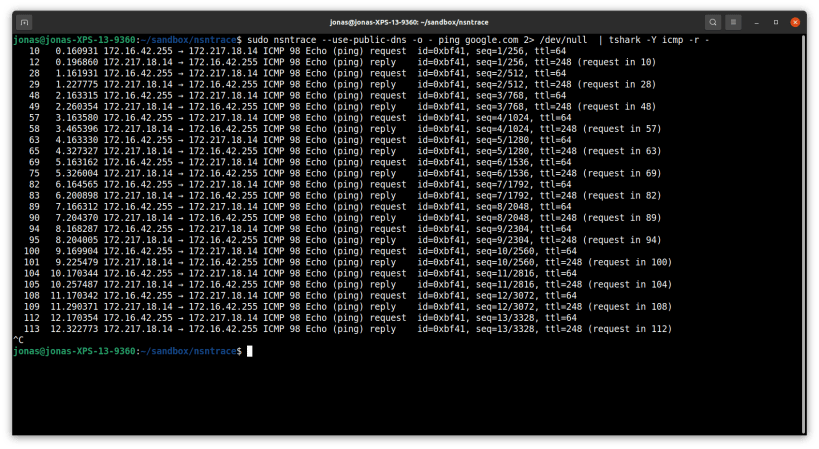Click packet 90 reply line
Image resolution: width=819 pixels, height=449 pixels.
pyautogui.click(x=345, y=218)
